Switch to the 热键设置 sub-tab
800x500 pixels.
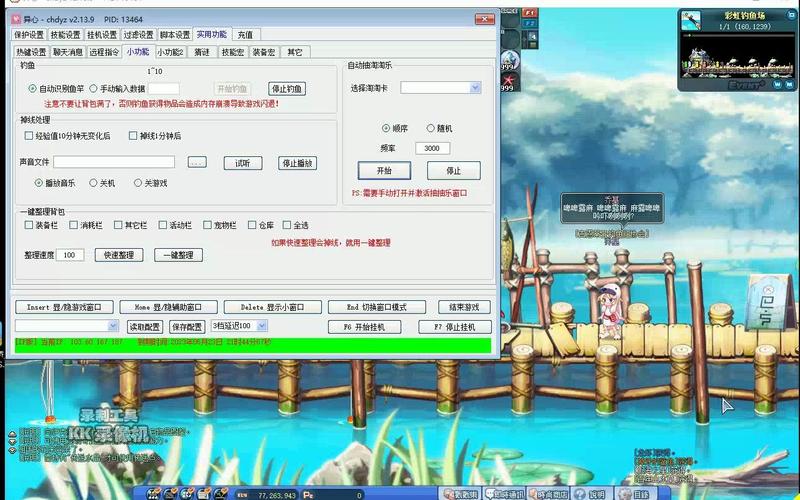click(x=31, y=52)
